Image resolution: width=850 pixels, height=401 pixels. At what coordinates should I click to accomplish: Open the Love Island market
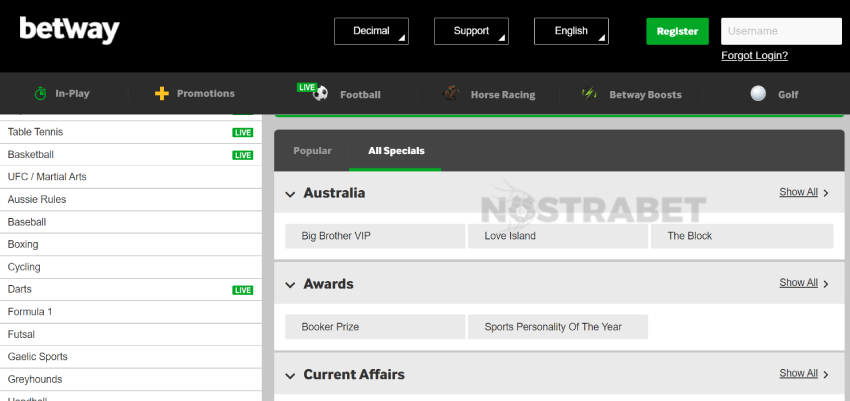pos(558,236)
